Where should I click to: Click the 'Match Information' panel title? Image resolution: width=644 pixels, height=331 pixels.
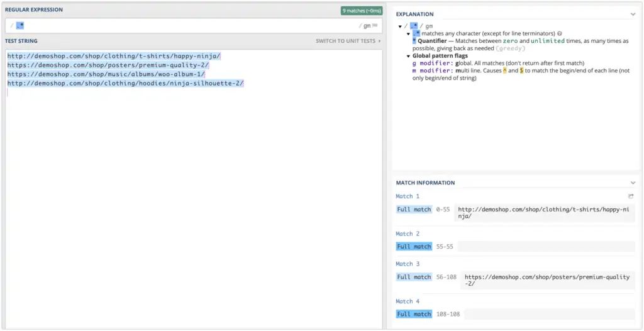click(x=425, y=183)
